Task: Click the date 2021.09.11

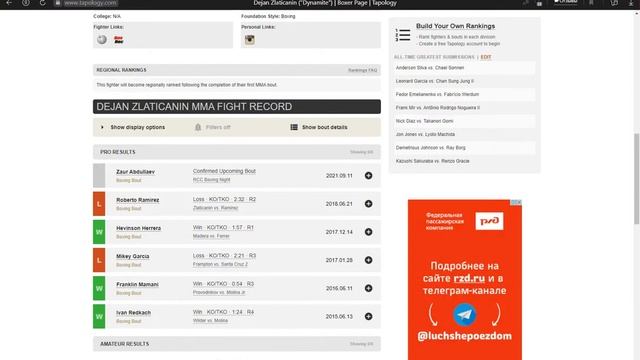Action: click(339, 176)
